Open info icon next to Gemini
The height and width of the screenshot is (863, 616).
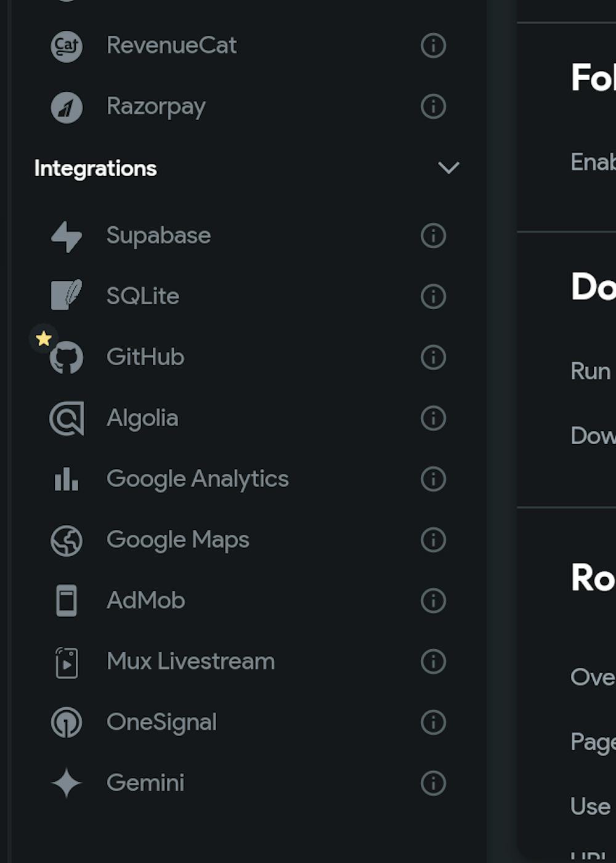(x=433, y=784)
